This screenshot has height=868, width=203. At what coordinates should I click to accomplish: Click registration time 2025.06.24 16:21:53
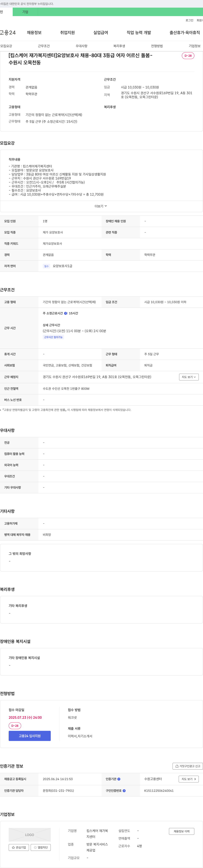point(58,779)
